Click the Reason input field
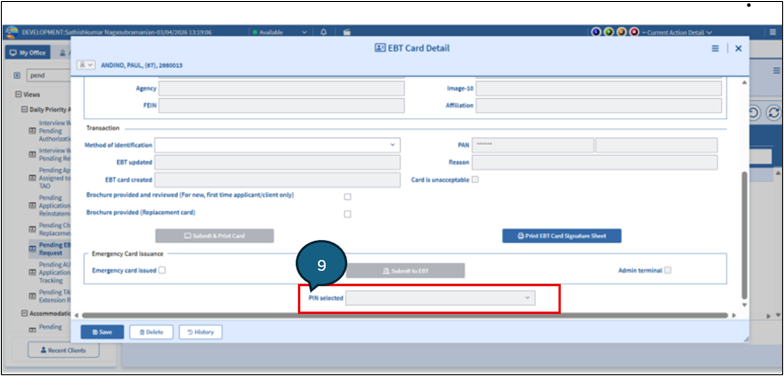The image size is (784, 376). pyautogui.click(x=594, y=162)
